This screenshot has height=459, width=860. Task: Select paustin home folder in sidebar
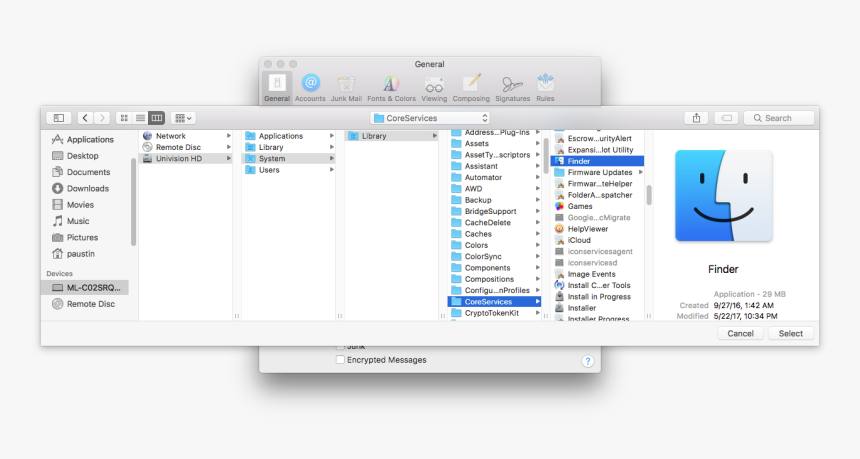[x=86, y=254]
